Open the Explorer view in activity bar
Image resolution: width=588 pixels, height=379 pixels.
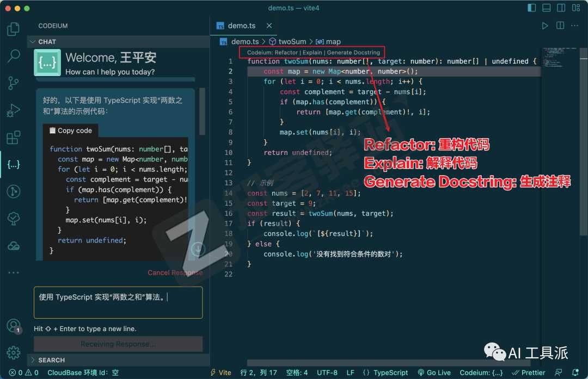pos(14,29)
